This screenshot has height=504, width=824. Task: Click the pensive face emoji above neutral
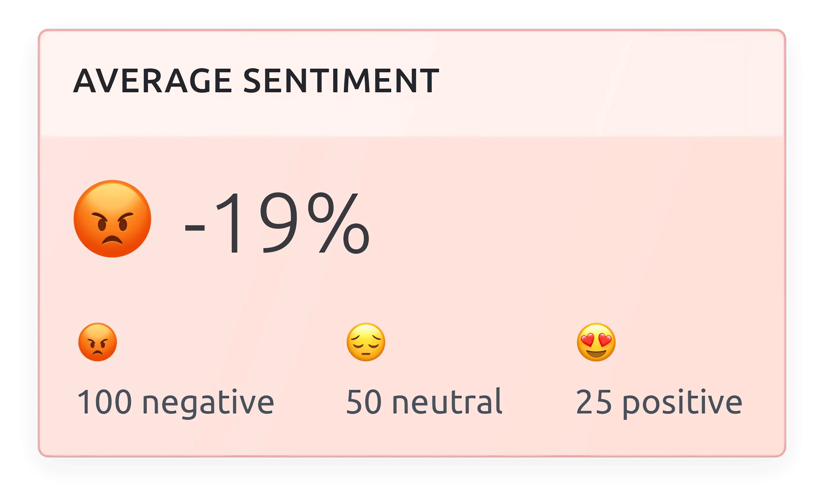(366, 342)
